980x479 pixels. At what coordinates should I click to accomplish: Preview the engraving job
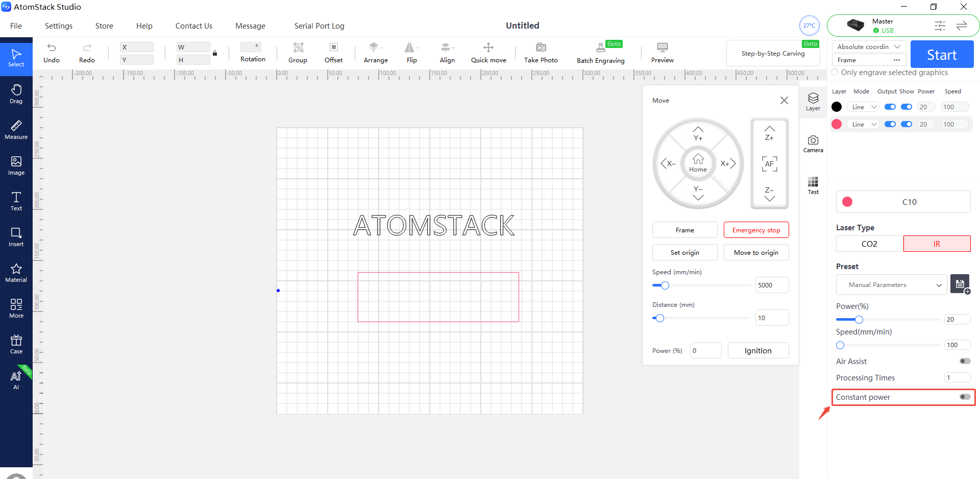click(663, 53)
